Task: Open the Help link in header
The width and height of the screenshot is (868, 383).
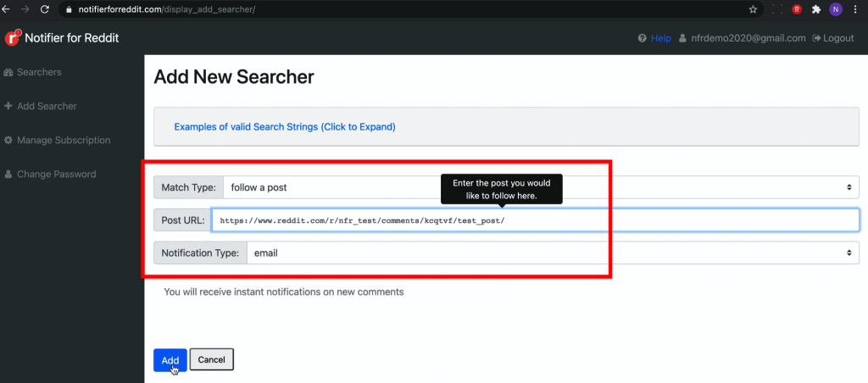Action: click(x=661, y=38)
